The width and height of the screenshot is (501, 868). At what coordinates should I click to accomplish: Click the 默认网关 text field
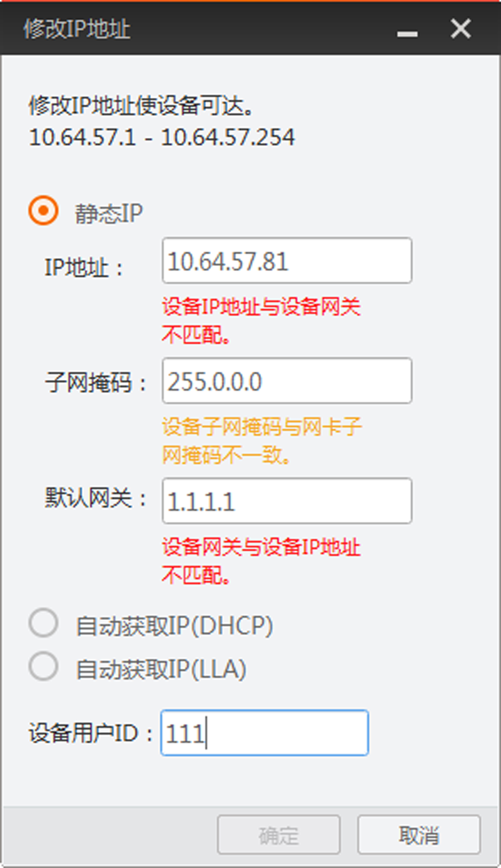click(287, 502)
